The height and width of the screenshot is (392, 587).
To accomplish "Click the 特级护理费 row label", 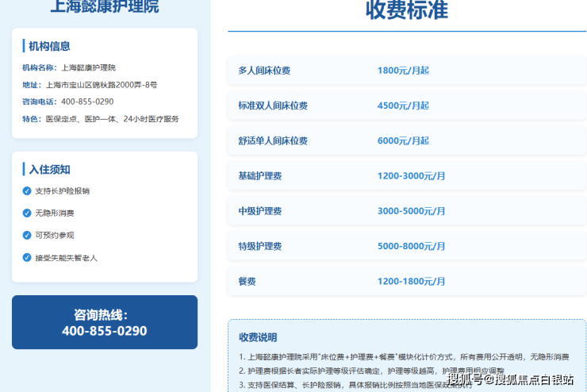I will coord(260,246).
